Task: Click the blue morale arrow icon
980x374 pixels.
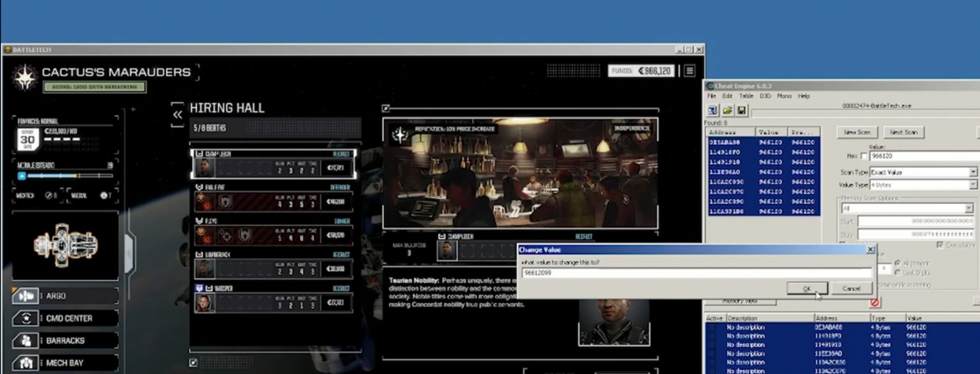Action: [22, 176]
